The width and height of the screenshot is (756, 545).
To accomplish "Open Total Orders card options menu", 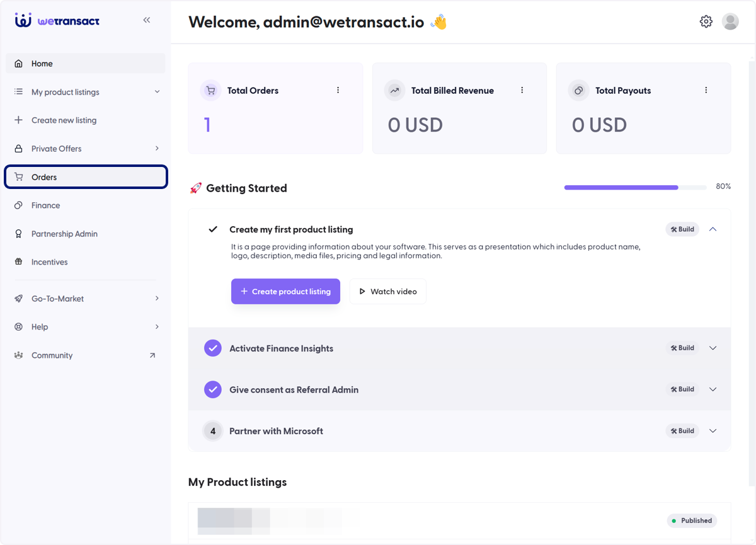I will 338,90.
